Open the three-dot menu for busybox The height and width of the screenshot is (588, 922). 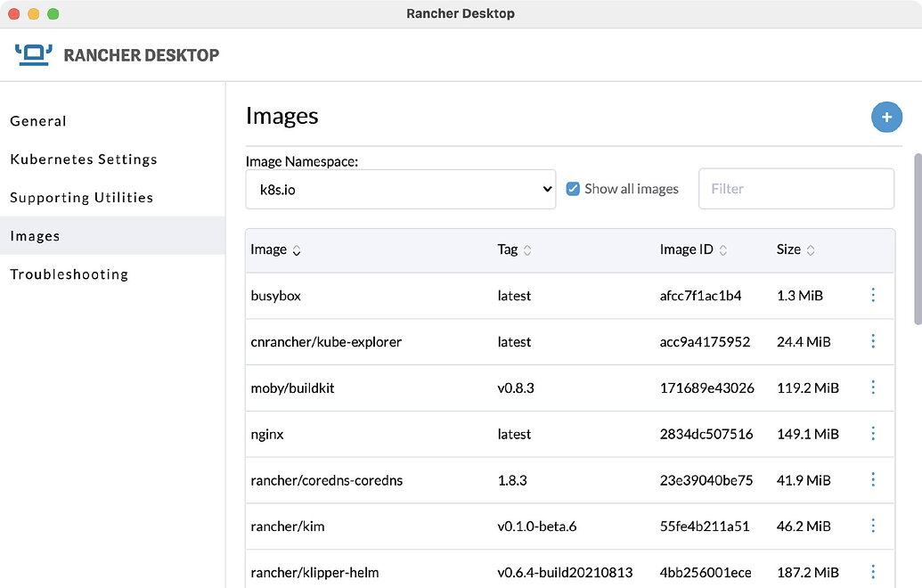click(872, 295)
